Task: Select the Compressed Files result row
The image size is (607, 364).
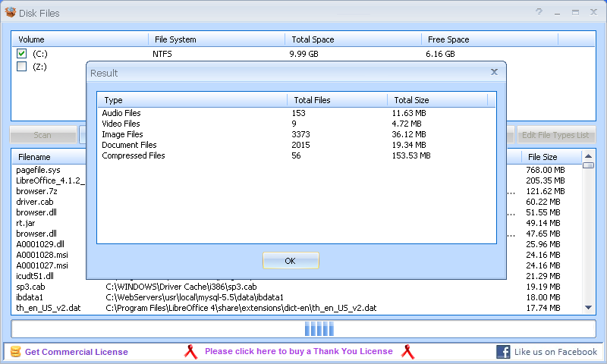Action: click(x=296, y=155)
